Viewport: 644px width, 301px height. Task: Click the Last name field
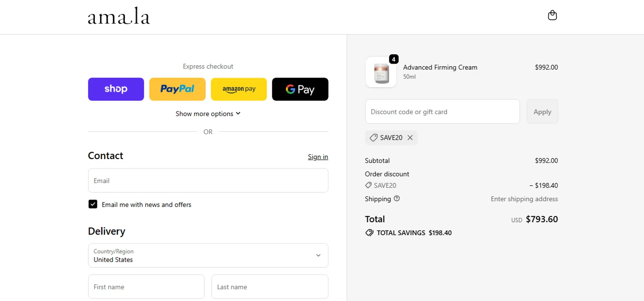[270, 287]
